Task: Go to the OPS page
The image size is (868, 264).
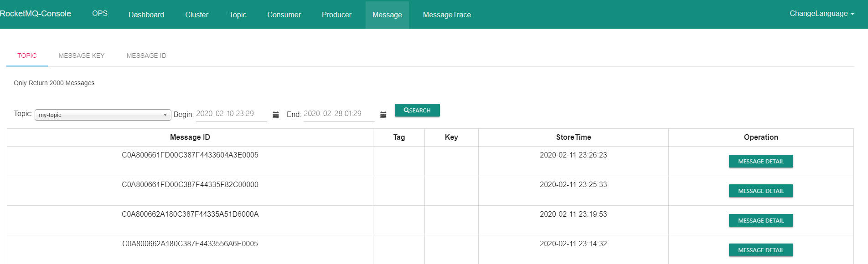Action: click(x=100, y=14)
